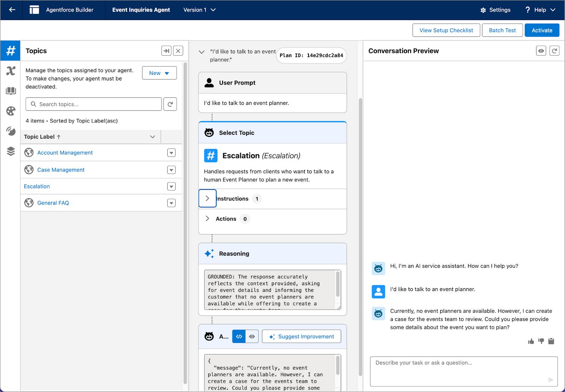Open the Case Management topic link
The width and height of the screenshot is (565, 392).
(x=61, y=170)
